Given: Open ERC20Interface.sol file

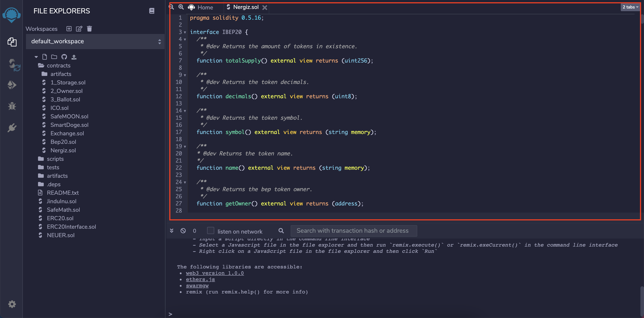Looking at the screenshot, I should [x=67, y=227].
